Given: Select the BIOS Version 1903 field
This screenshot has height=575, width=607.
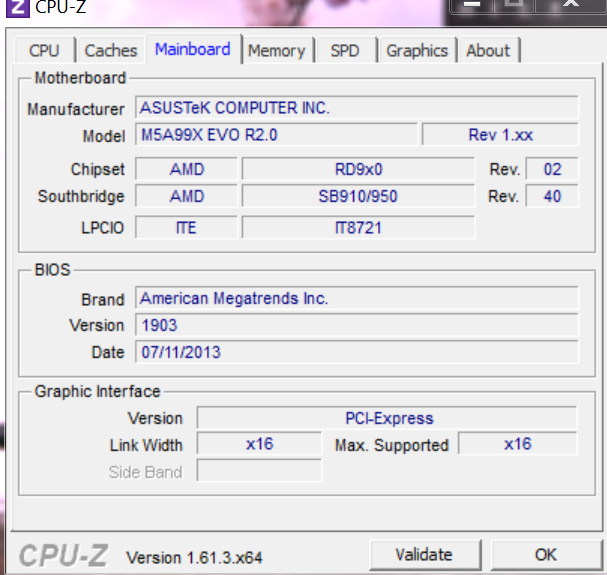Looking at the screenshot, I should tap(357, 325).
